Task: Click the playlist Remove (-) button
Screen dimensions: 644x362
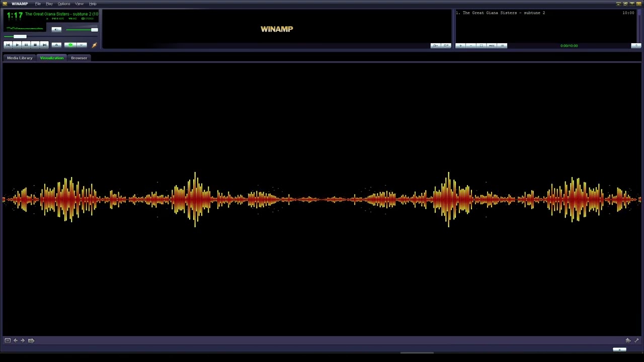Action: (x=471, y=46)
